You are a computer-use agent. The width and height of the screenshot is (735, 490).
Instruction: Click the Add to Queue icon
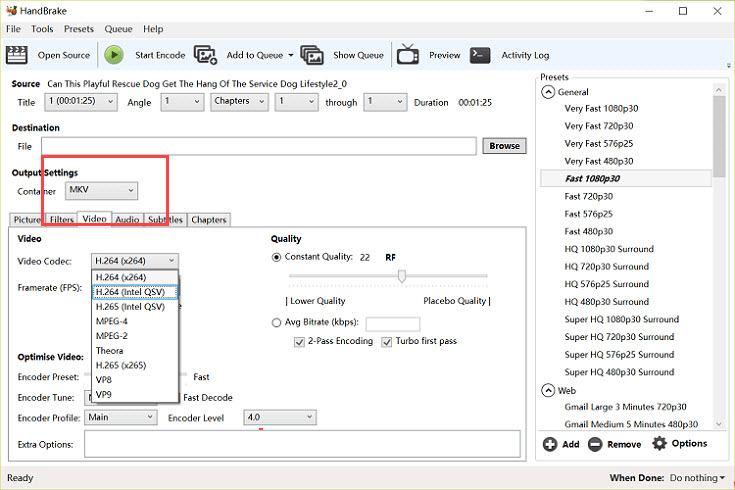[206, 55]
